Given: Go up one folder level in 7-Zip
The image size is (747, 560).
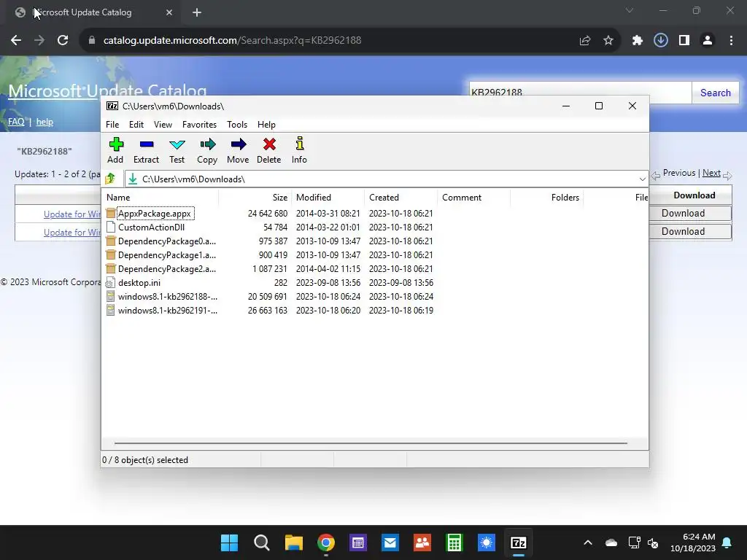Looking at the screenshot, I should click(111, 179).
